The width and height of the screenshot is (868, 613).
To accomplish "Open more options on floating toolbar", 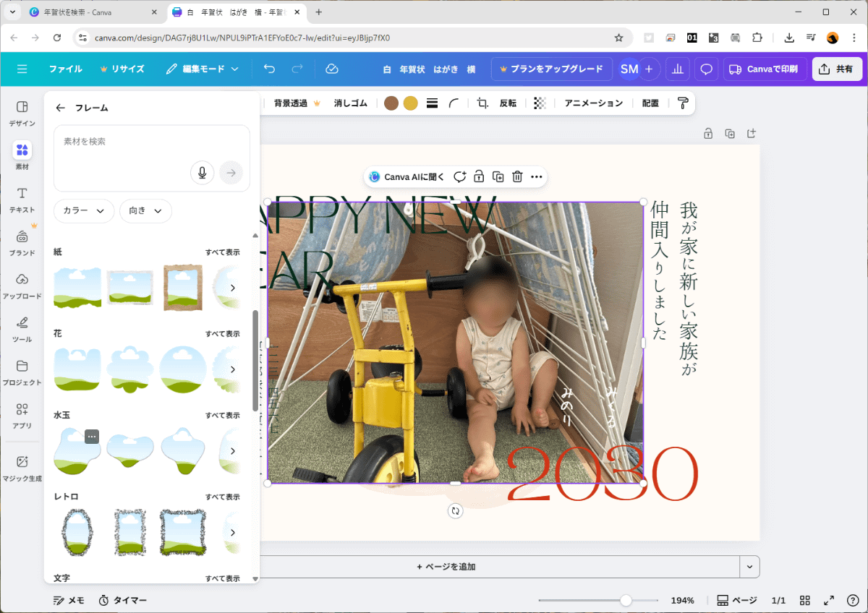I will coord(536,176).
